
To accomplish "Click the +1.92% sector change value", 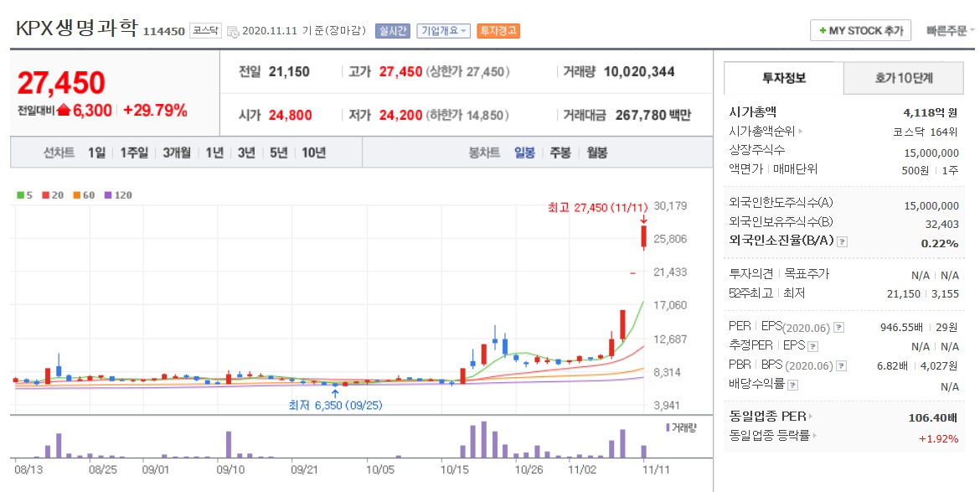I will coord(938,439).
